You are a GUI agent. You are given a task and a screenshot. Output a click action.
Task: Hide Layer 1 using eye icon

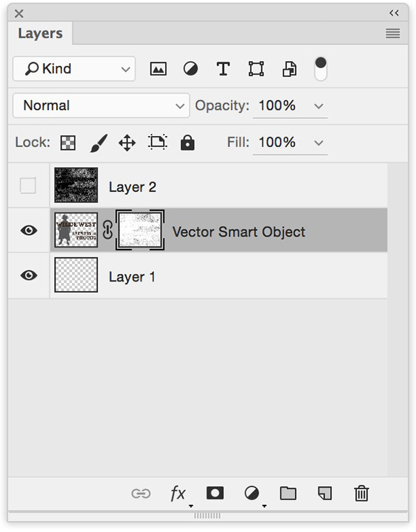(29, 275)
